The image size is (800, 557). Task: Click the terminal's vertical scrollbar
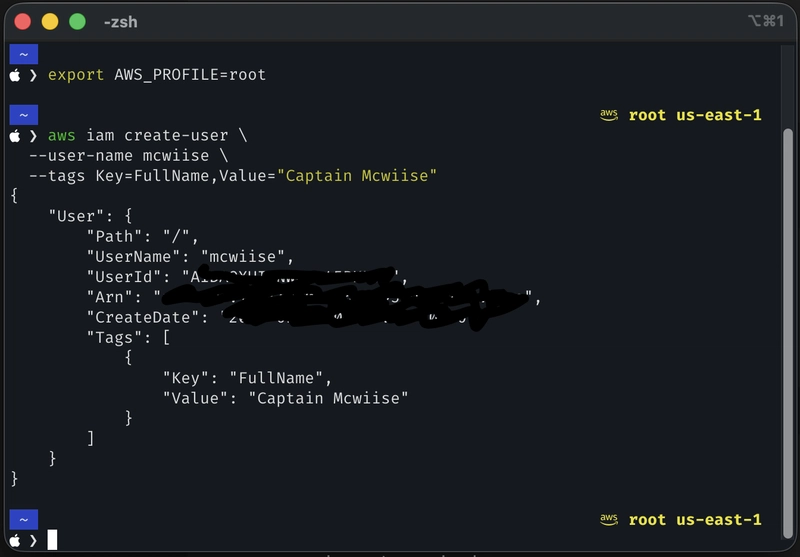click(x=789, y=300)
